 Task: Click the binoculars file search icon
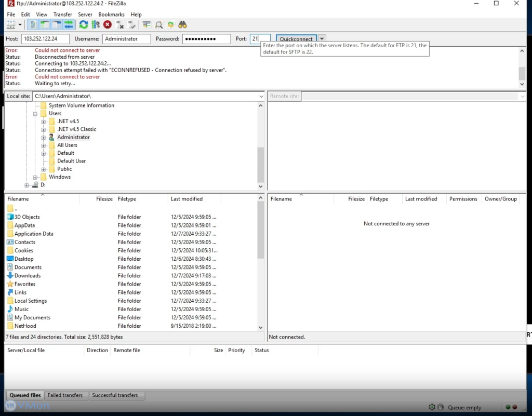[182, 24]
